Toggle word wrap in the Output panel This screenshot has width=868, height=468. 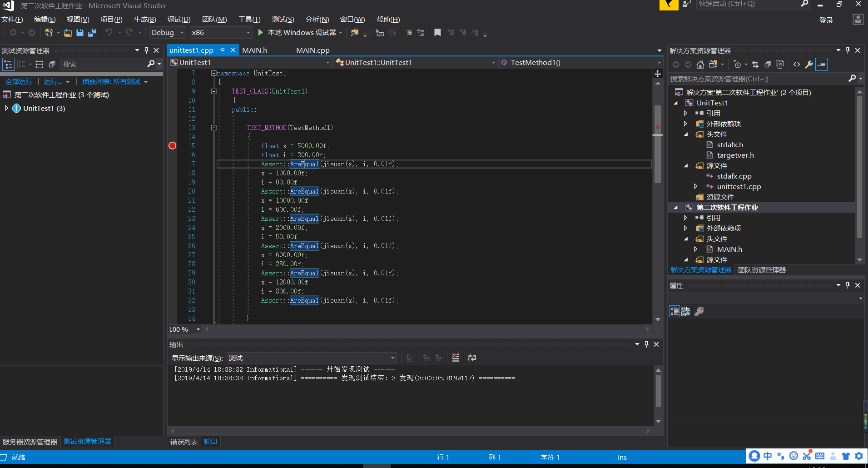472,358
